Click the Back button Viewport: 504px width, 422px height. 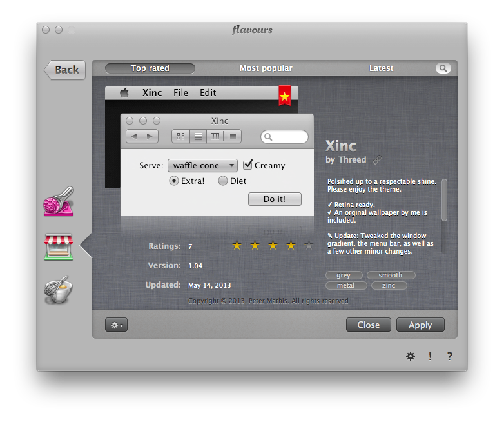tap(65, 70)
